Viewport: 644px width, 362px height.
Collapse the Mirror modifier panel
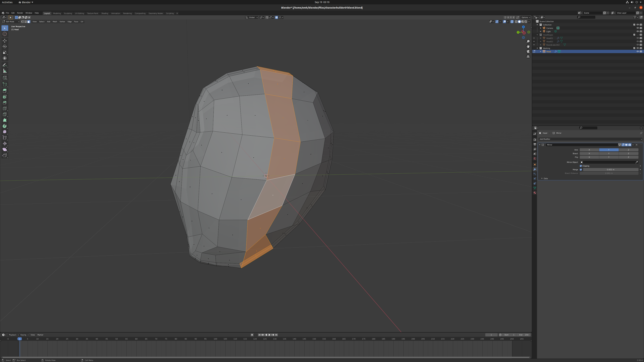pyautogui.click(x=540, y=145)
